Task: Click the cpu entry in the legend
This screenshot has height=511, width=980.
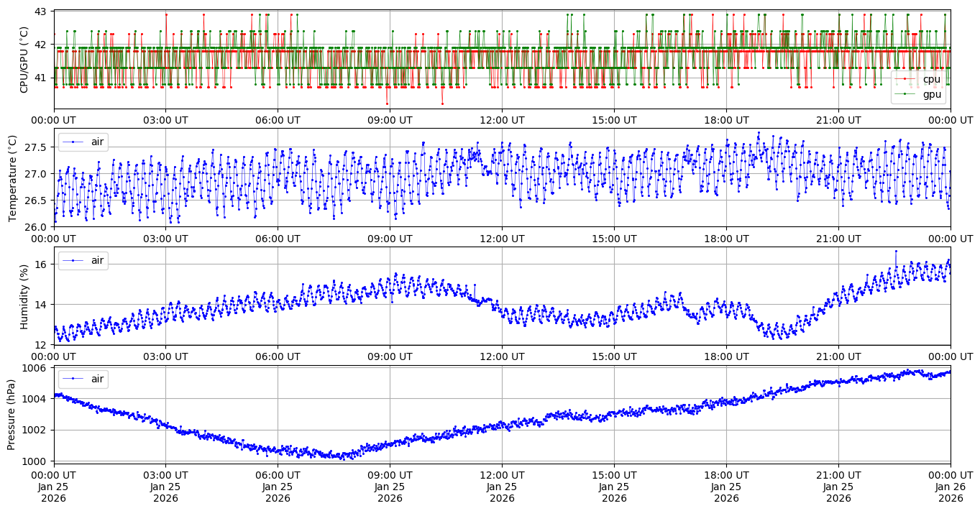Action: tap(931, 79)
